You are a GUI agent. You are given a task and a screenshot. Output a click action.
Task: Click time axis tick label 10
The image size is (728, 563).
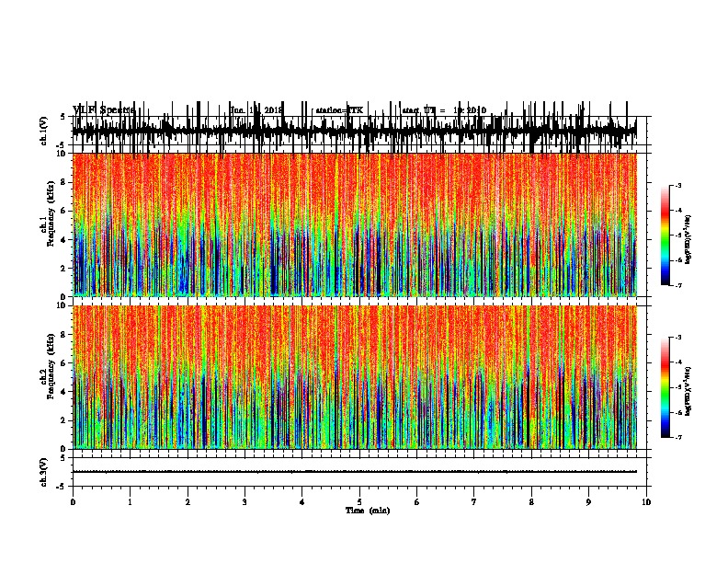[646, 502]
